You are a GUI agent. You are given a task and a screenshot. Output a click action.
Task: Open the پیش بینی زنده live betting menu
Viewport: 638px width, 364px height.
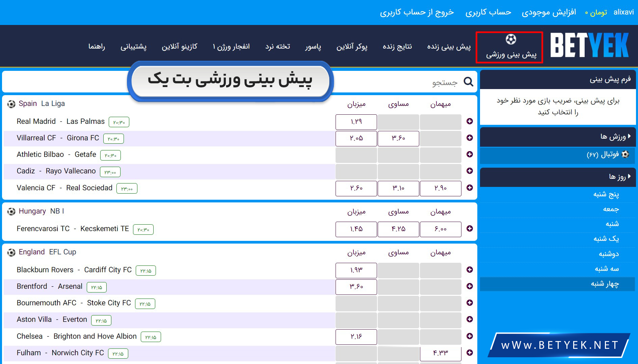coord(449,47)
